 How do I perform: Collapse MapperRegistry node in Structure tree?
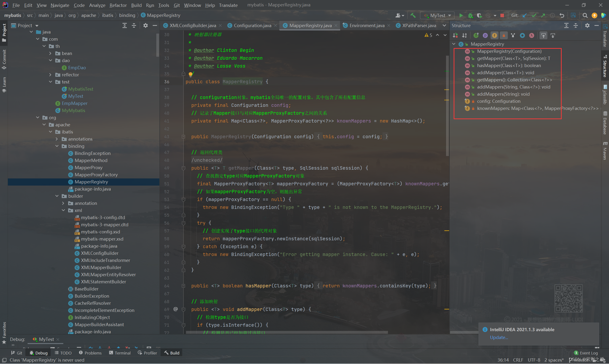point(454,44)
